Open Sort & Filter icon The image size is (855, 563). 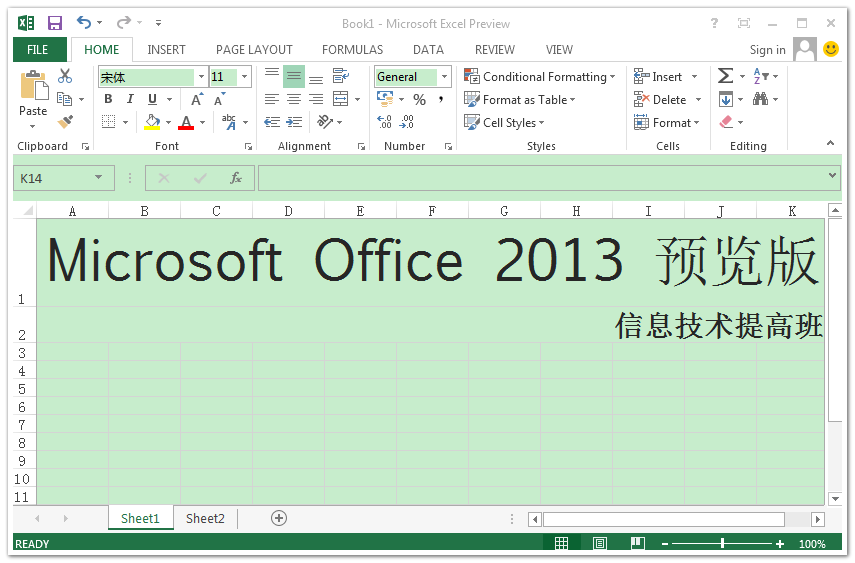760,76
